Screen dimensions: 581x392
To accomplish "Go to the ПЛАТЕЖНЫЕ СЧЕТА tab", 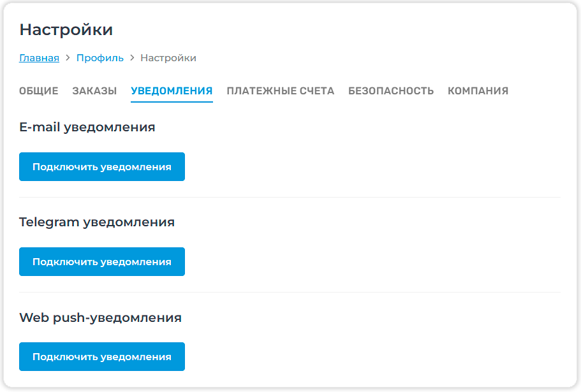I will coord(280,91).
